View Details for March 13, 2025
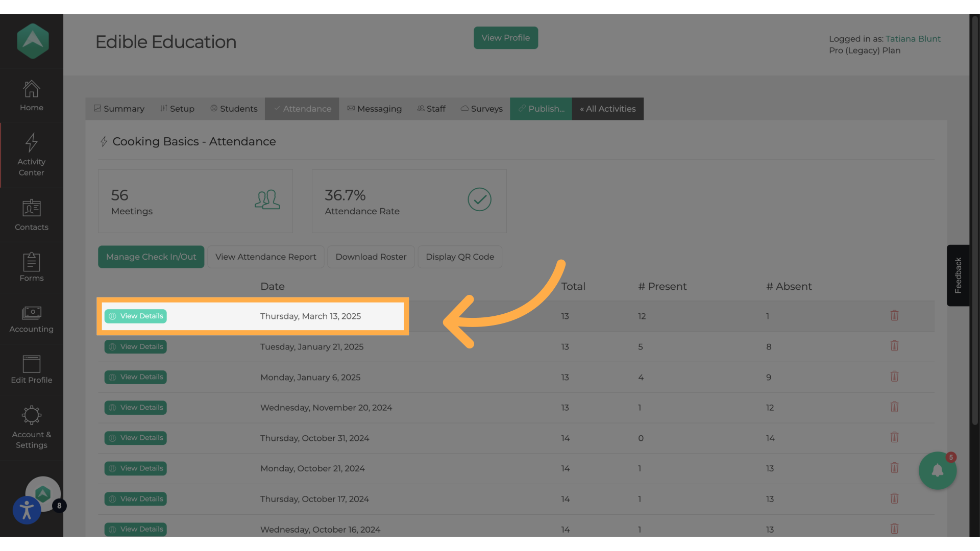 click(x=136, y=316)
